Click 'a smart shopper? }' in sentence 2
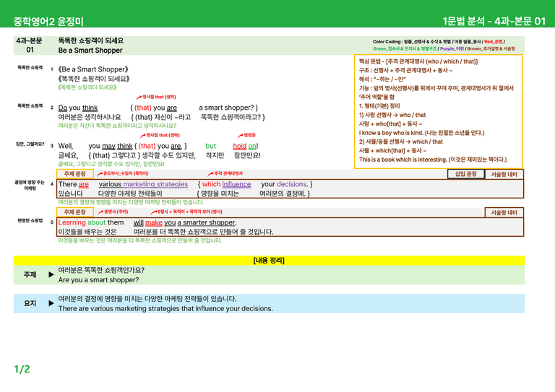555x392 pixels. tap(228, 108)
